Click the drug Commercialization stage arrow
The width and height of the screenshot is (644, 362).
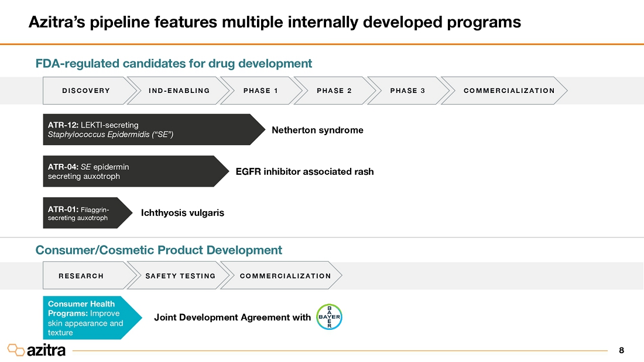pos(508,91)
